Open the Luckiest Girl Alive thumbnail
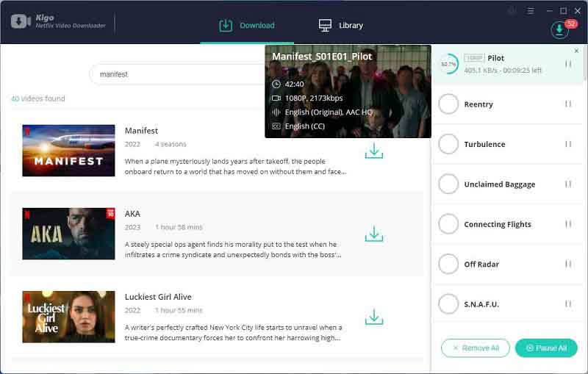588x374 pixels. pyautogui.click(x=68, y=317)
